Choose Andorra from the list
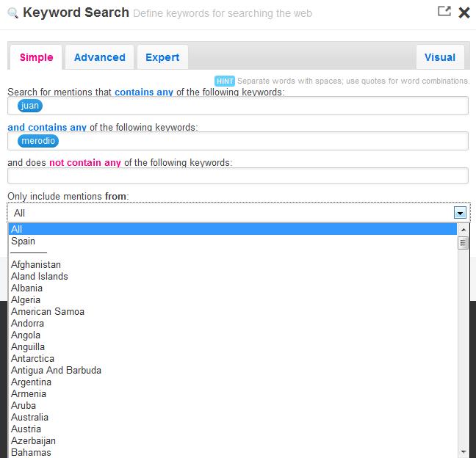Viewport: 476px width, 458px height. point(27,324)
